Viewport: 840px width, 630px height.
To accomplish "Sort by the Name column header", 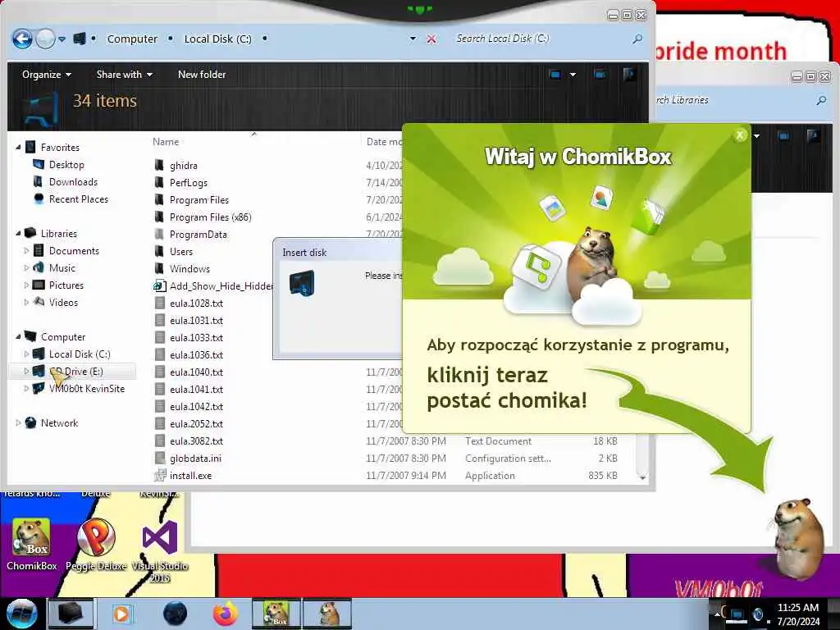I will (166, 141).
